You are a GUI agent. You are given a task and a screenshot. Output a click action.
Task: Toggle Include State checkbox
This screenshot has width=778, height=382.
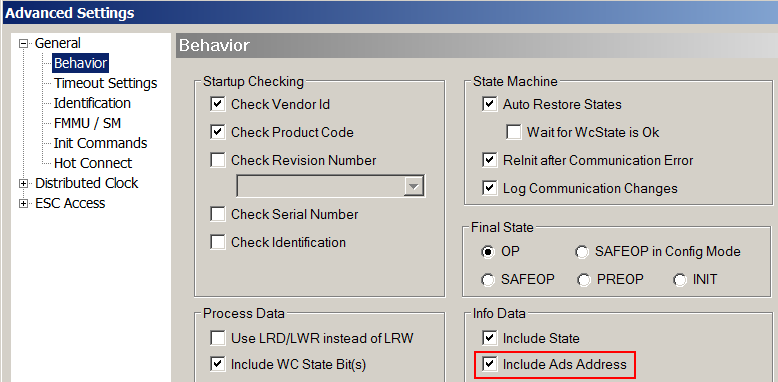click(x=489, y=338)
